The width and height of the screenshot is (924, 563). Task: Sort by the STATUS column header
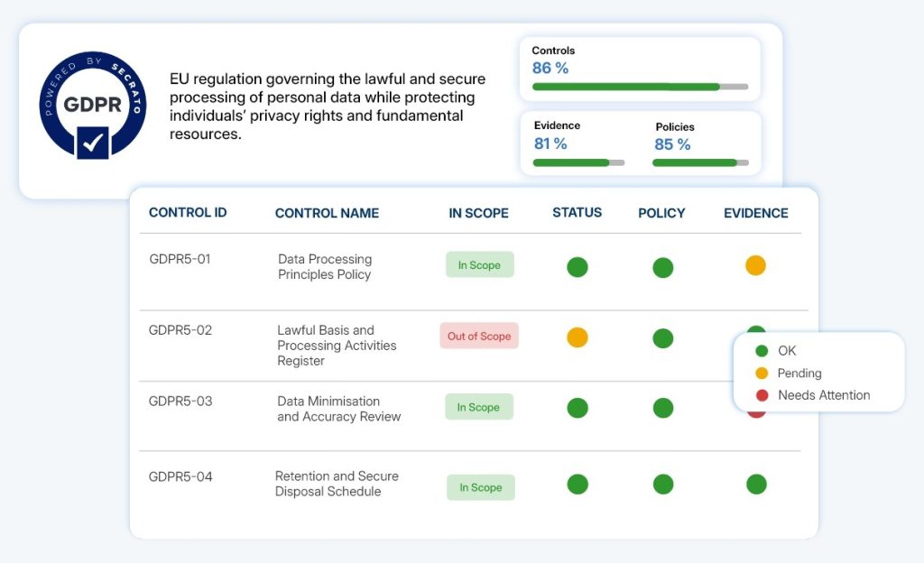click(577, 213)
